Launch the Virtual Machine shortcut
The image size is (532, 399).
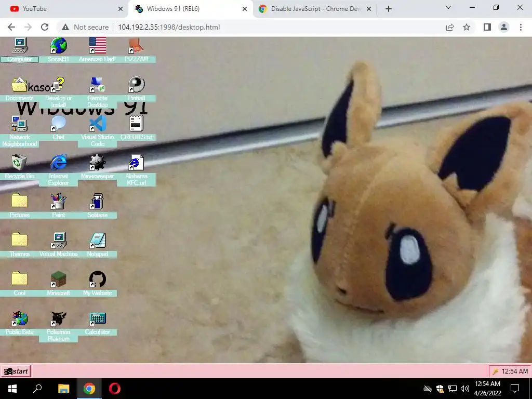point(58,241)
